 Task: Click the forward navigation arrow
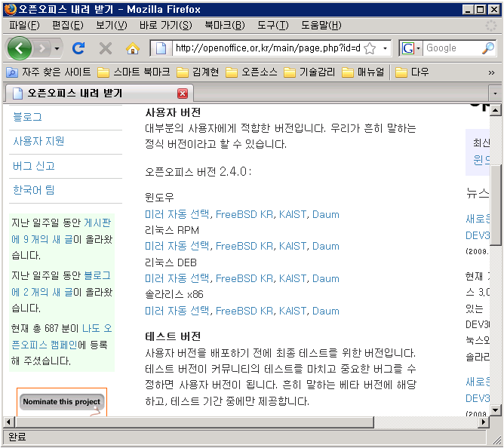point(42,48)
